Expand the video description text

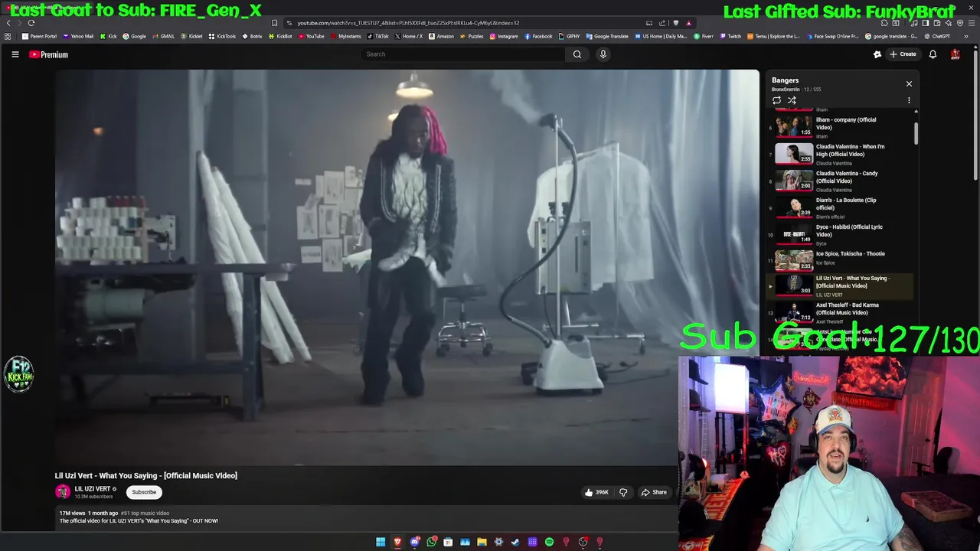pyautogui.click(x=139, y=521)
